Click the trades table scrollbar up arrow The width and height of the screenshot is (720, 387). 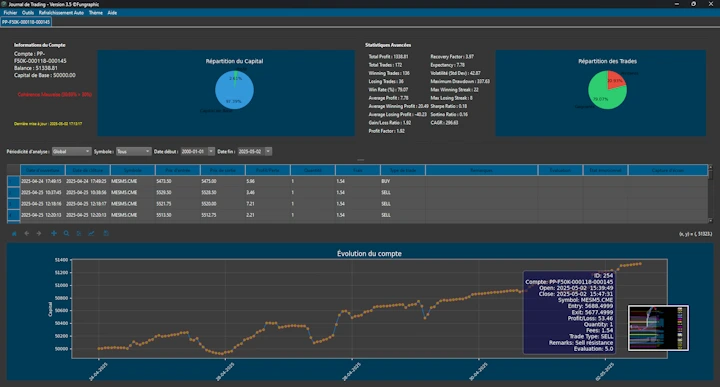pyautogui.click(x=710, y=168)
